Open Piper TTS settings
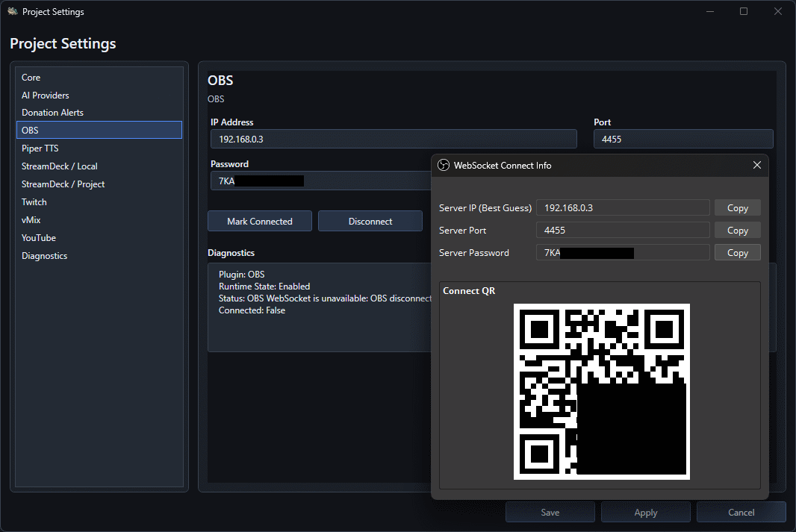The height and width of the screenshot is (532, 796). point(99,148)
